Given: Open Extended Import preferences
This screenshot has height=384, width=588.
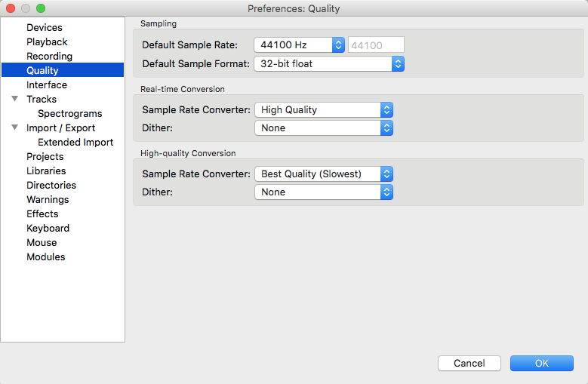Looking at the screenshot, I should (x=75, y=142).
